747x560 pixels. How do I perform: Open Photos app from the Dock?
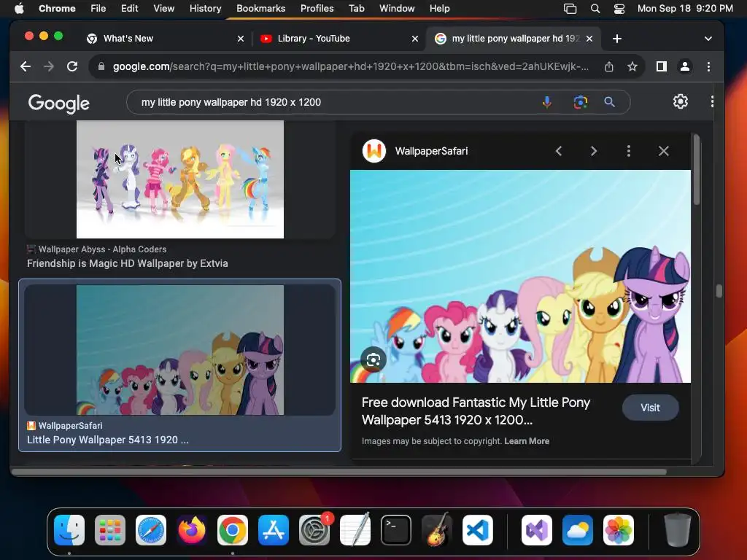[x=619, y=530]
